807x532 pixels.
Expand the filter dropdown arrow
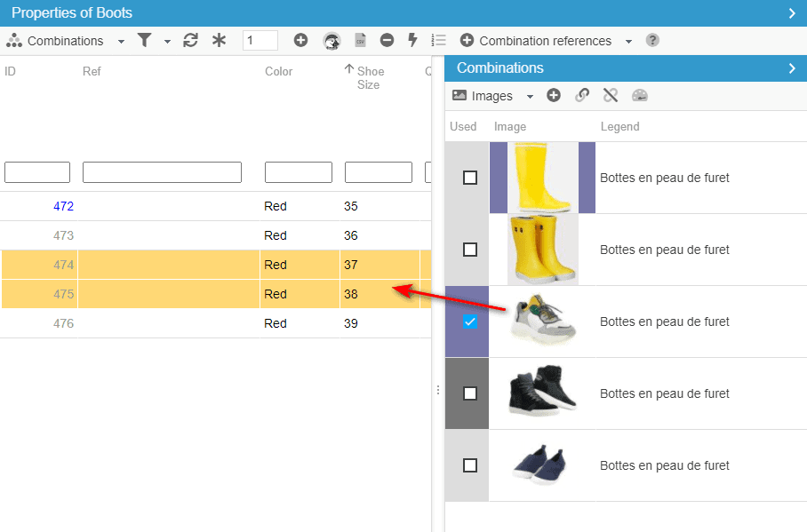point(167,42)
